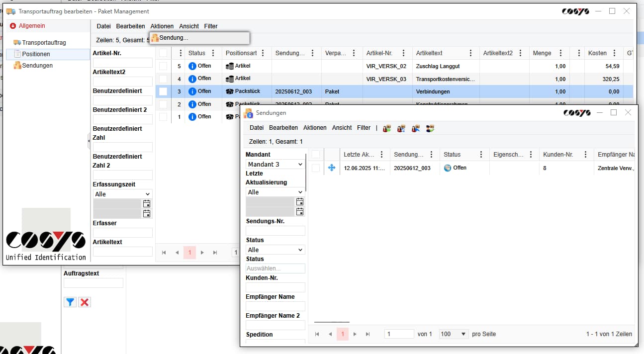Click page number field in Sendungen pager
This screenshot has width=644, height=354.
point(399,334)
